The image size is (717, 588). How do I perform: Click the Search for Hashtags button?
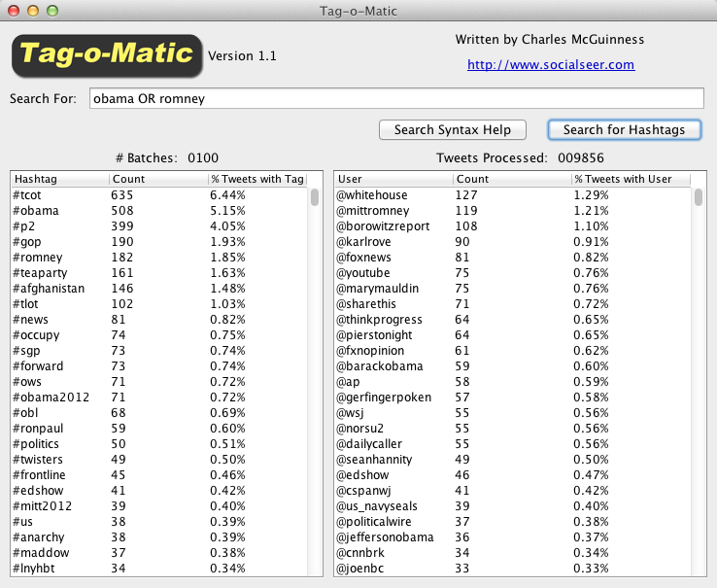(624, 130)
